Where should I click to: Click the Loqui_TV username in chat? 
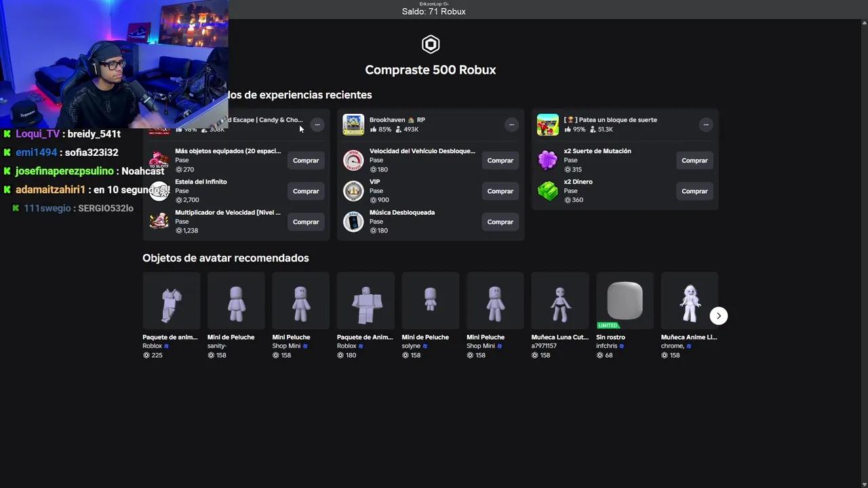click(38, 134)
